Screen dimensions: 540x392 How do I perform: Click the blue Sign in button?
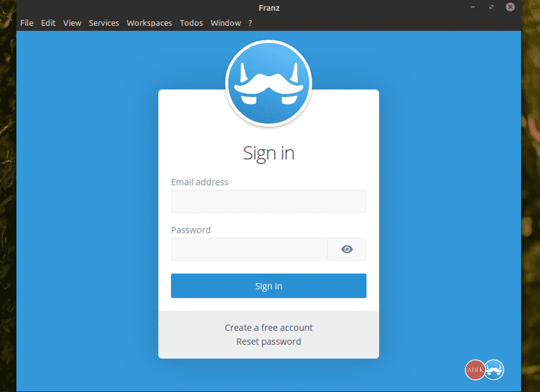(269, 285)
